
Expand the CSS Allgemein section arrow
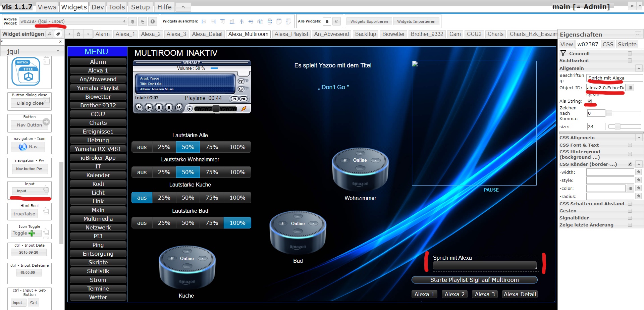639,138
